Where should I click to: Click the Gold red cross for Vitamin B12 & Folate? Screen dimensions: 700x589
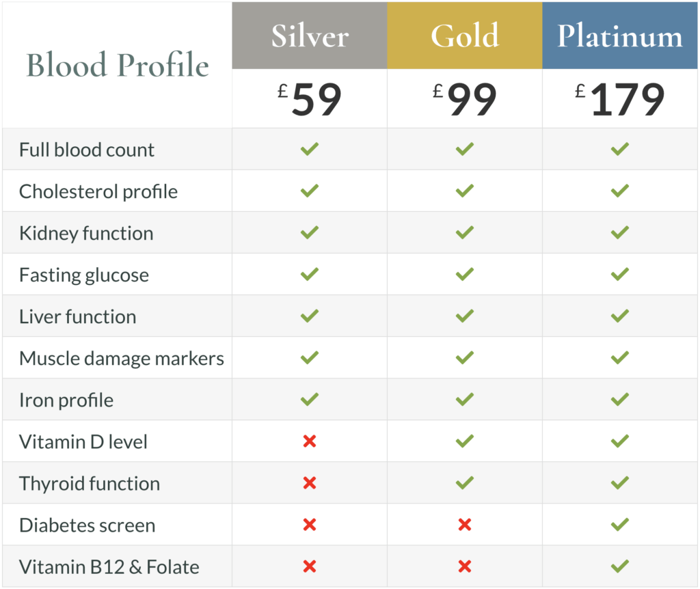click(465, 566)
